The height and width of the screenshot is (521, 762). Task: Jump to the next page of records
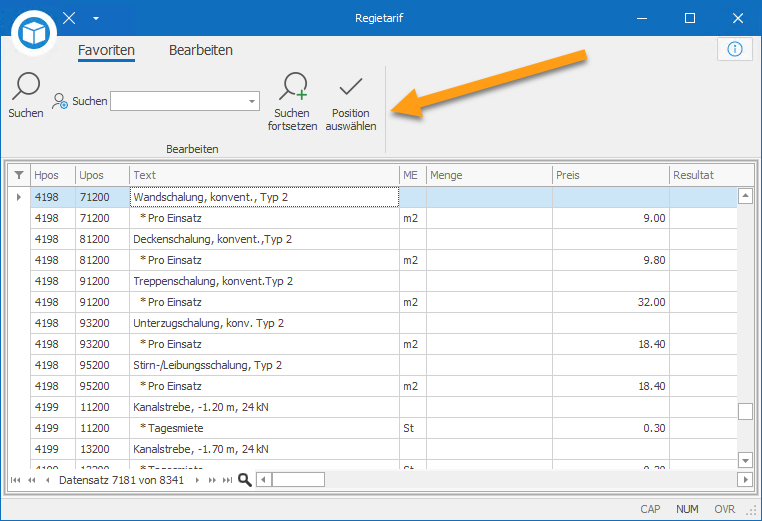[x=212, y=480]
